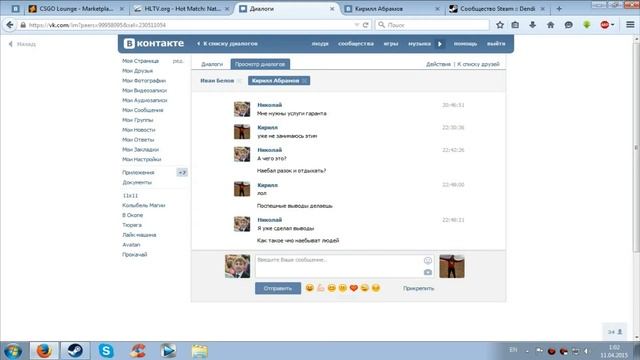Go to the Firefox home icon
This screenshot has height=360, width=640.
pyautogui.click(x=551, y=25)
